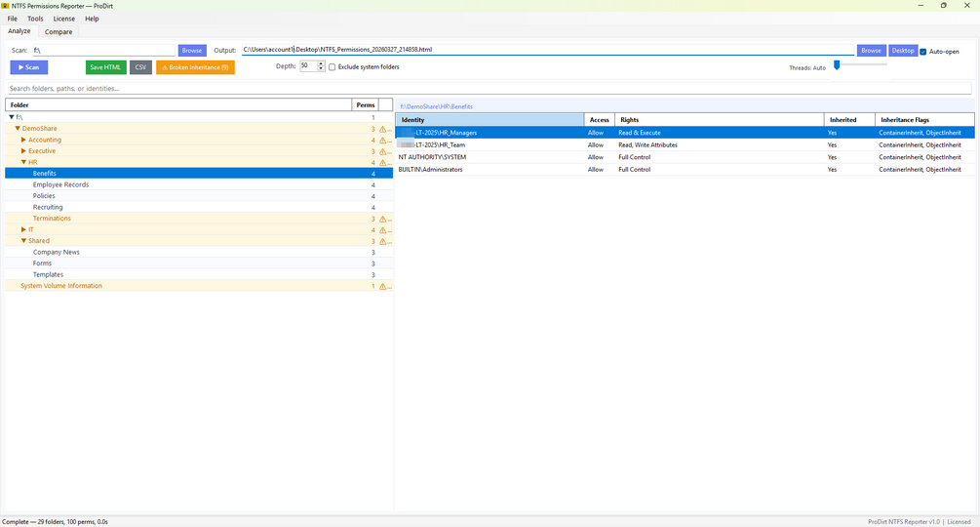Sort by the Inherited column header
The height and width of the screenshot is (527, 980).
[849, 119]
